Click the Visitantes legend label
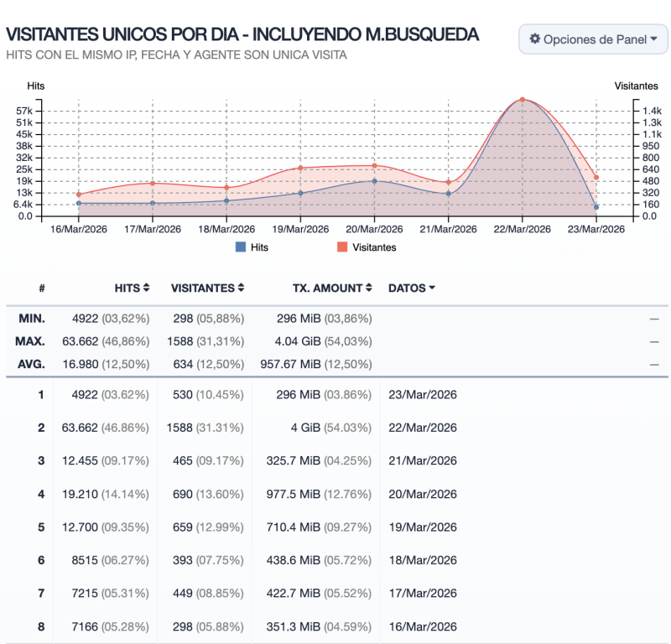671x644 pixels. point(374,247)
